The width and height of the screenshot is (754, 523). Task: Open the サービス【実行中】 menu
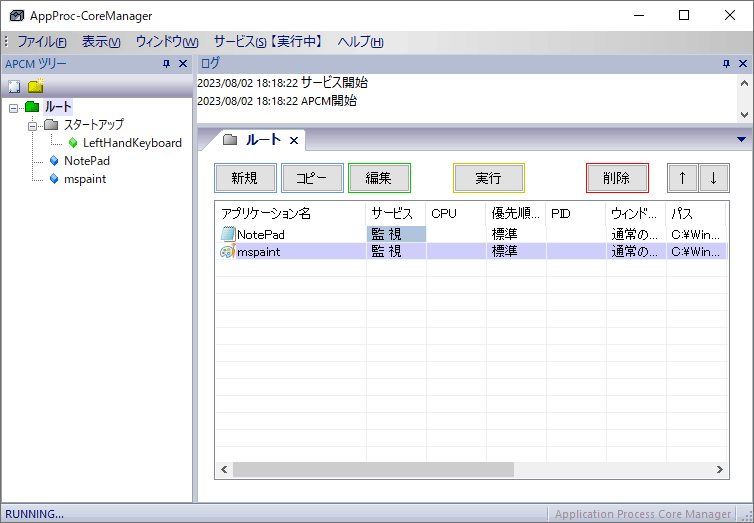tap(268, 42)
